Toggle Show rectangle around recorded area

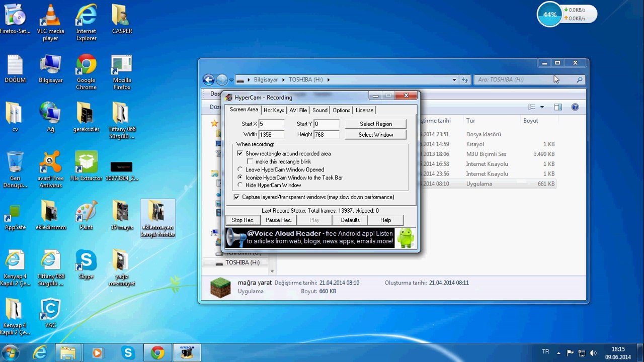pos(240,153)
